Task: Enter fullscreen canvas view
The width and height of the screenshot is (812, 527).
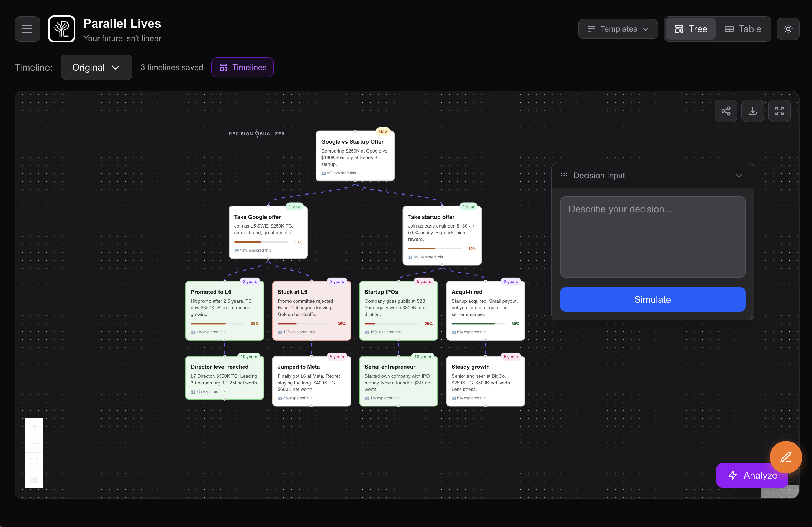Action: coord(780,111)
